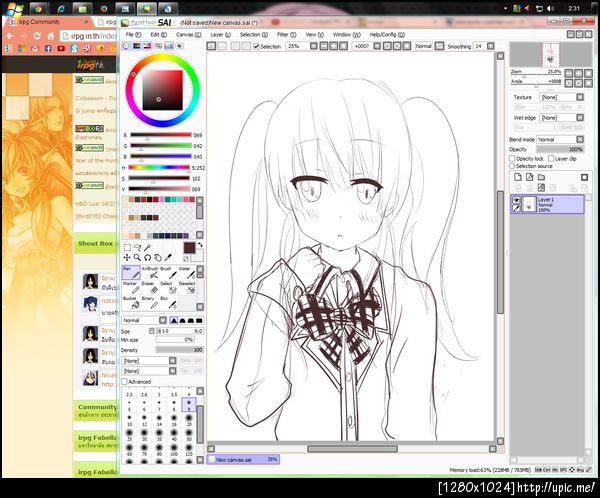Open the Smoothing value dropdown
Screen dimensions: 600x498
[491, 46]
